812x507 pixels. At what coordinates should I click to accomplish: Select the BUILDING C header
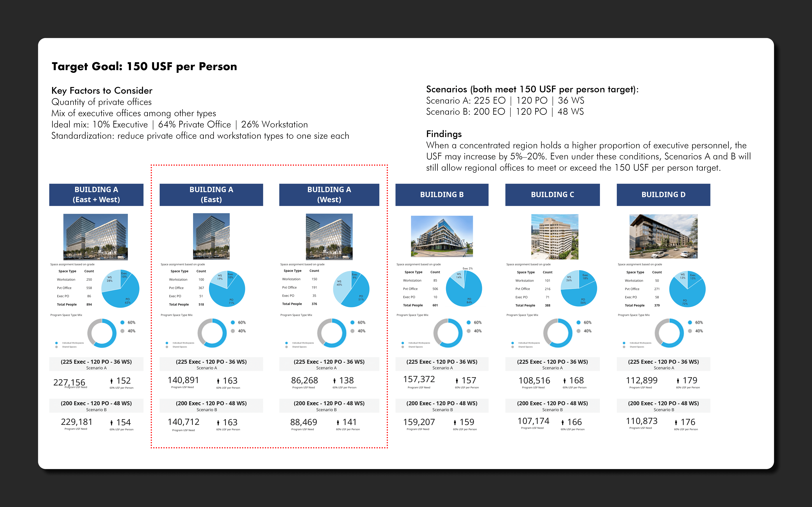(553, 195)
